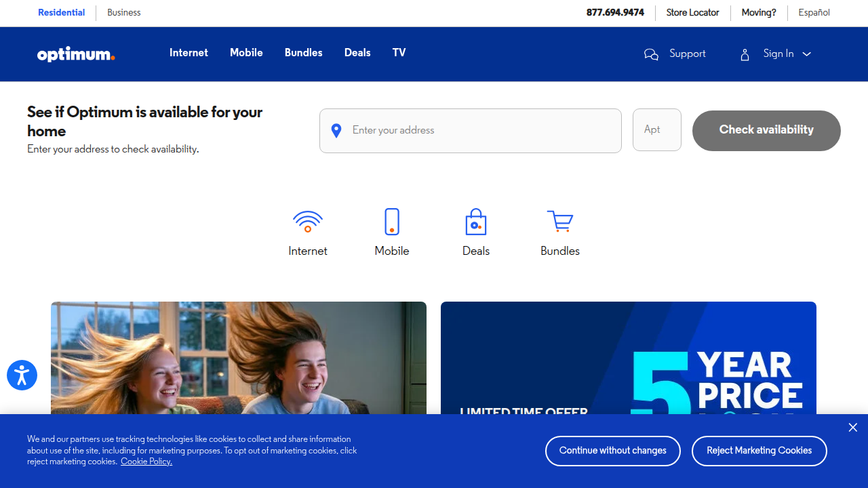Image resolution: width=868 pixels, height=488 pixels.
Task: Open the Bundles nav menu
Action: pyautogui.click(x=303, y=53)
